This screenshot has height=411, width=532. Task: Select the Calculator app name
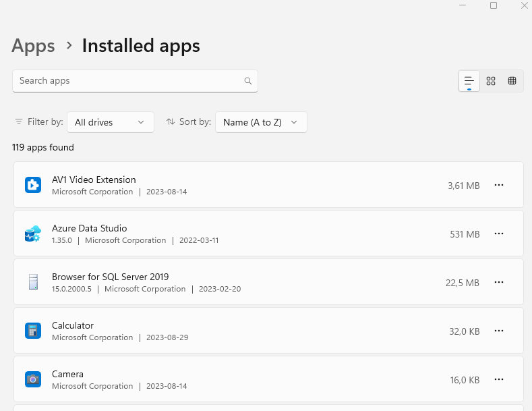(73, 325)
